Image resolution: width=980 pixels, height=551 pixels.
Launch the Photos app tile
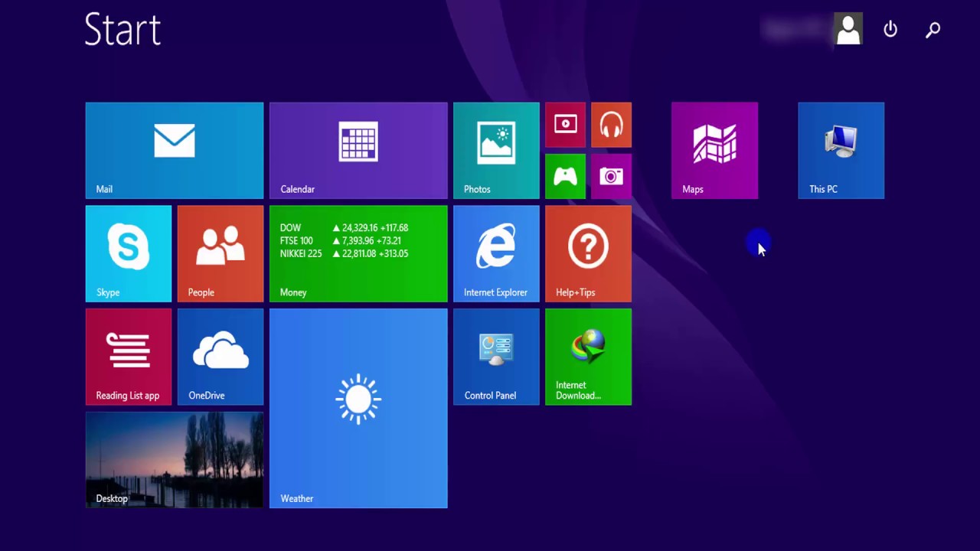(496, 151)
